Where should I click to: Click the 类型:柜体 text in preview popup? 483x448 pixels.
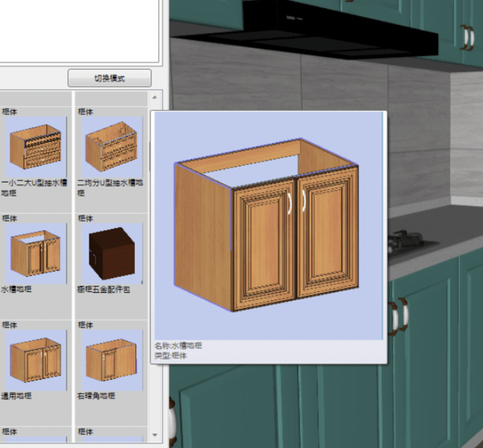click(x=170, y=356)
